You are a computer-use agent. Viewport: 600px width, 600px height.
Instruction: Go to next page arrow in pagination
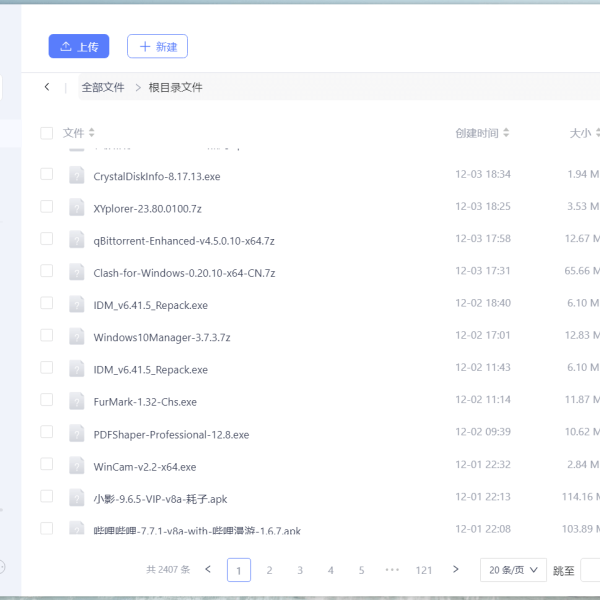click(455, 569)
